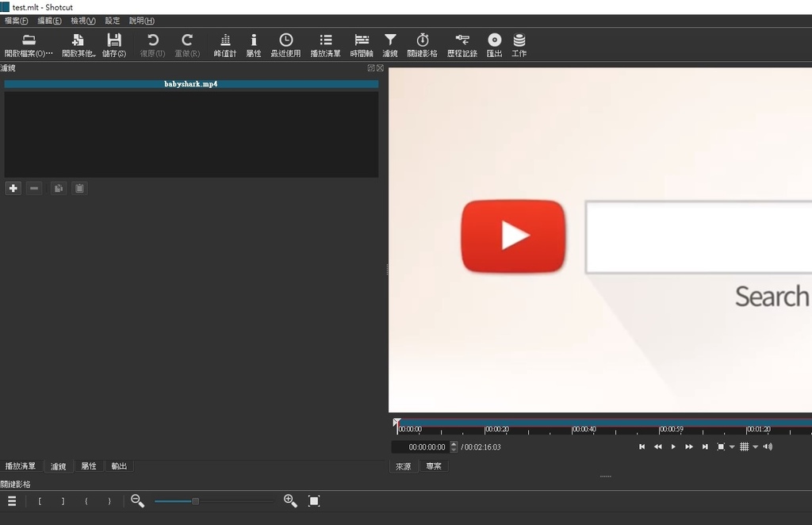Set second simple keyframe with } button

tap(109, 500)
